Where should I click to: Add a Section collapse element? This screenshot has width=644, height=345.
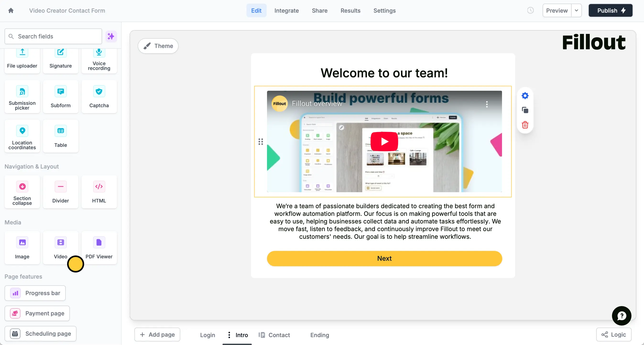[22, 192]
